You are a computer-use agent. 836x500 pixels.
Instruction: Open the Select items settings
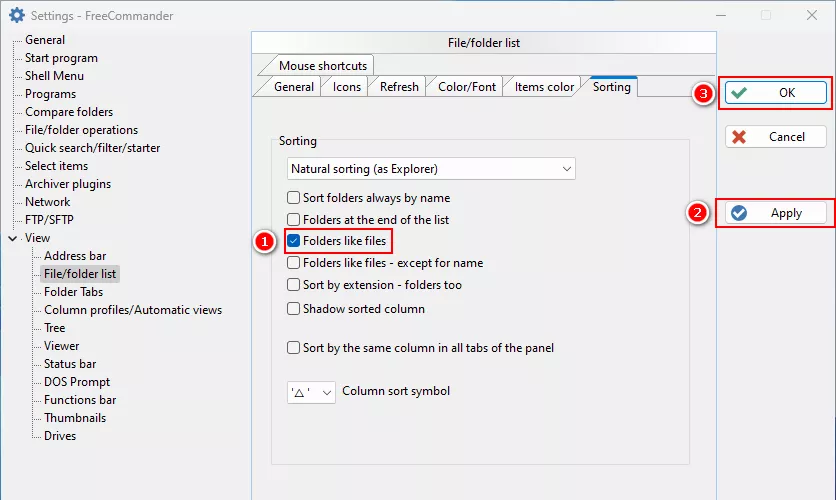[57, 166]
